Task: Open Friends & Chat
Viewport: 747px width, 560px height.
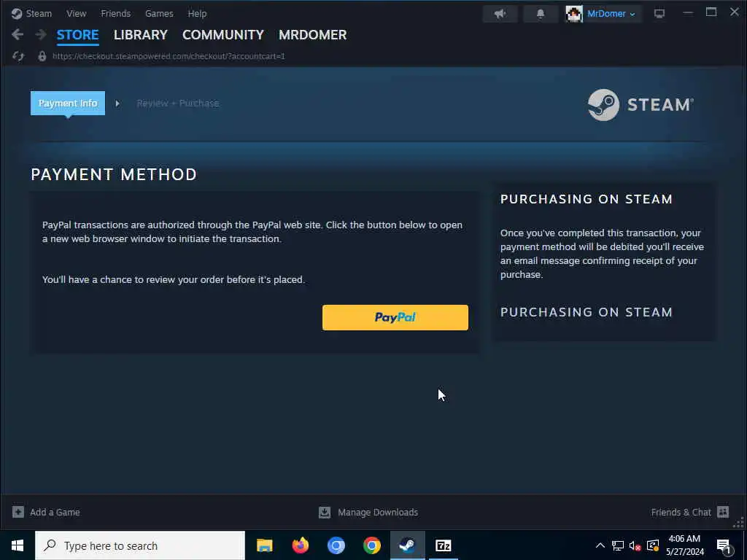Action: click(681, 512)
